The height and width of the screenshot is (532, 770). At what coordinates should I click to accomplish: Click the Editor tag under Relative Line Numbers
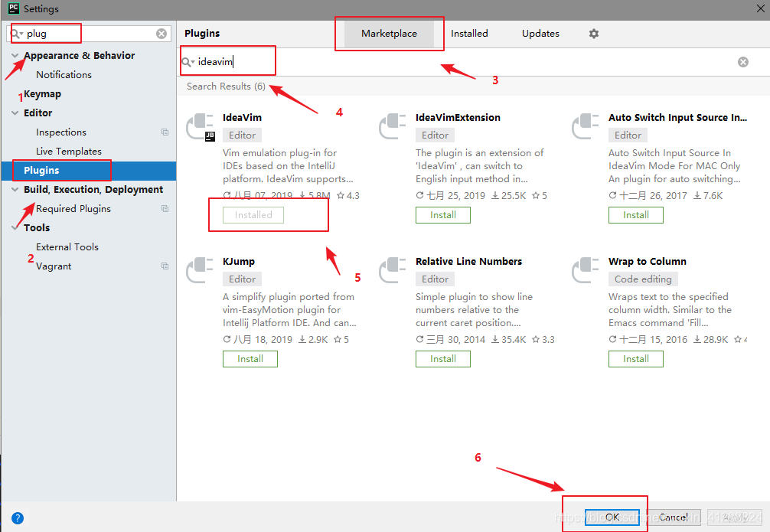tap(435, 279)
